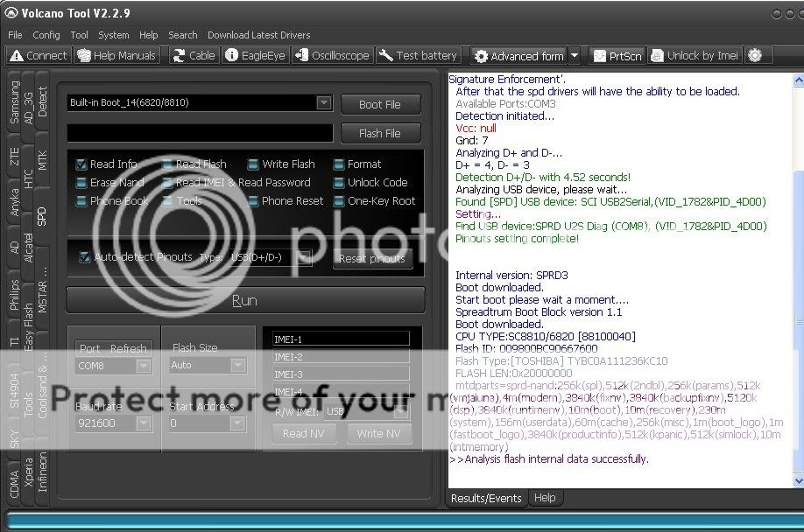Check the Write Flash option
Viewport: 804px width, 532px height.
pyautogui.click(x=253, y=164)
